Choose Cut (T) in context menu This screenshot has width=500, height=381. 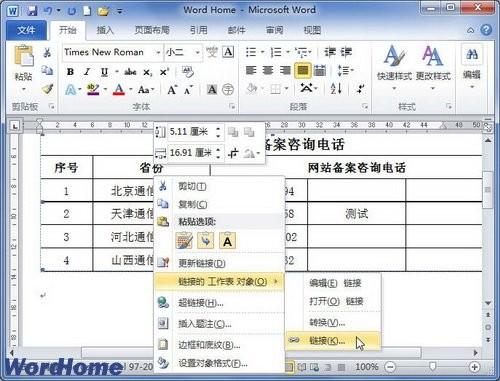tap(219, 186)
